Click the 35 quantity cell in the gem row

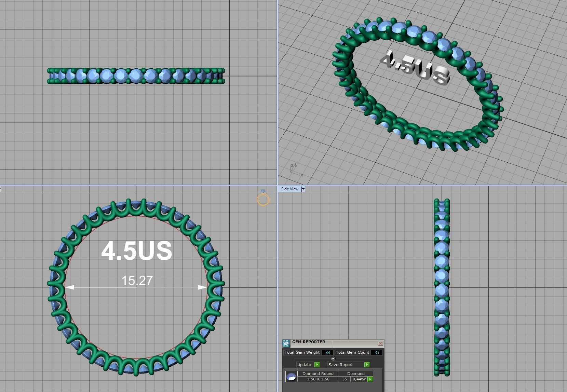345,379
